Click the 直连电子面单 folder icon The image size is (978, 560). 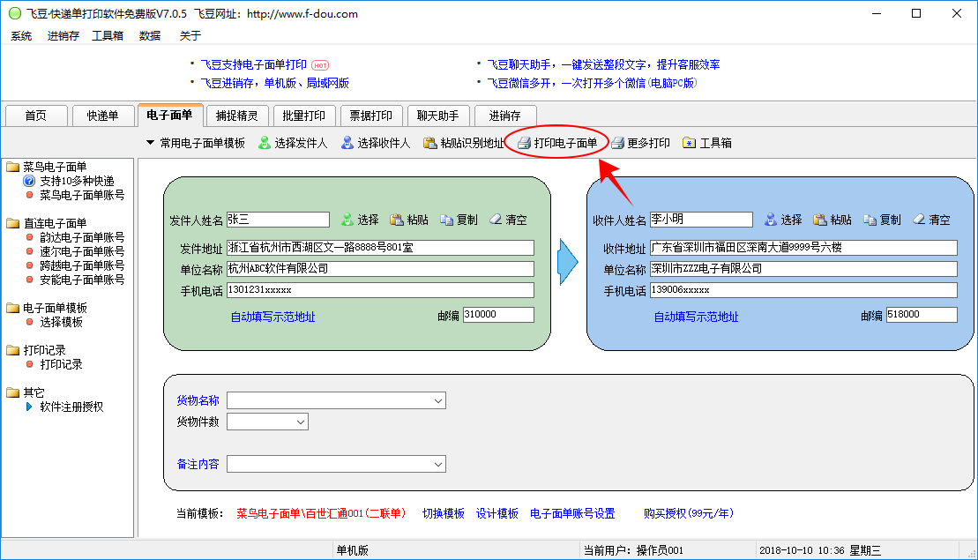[x=13, y=222]
